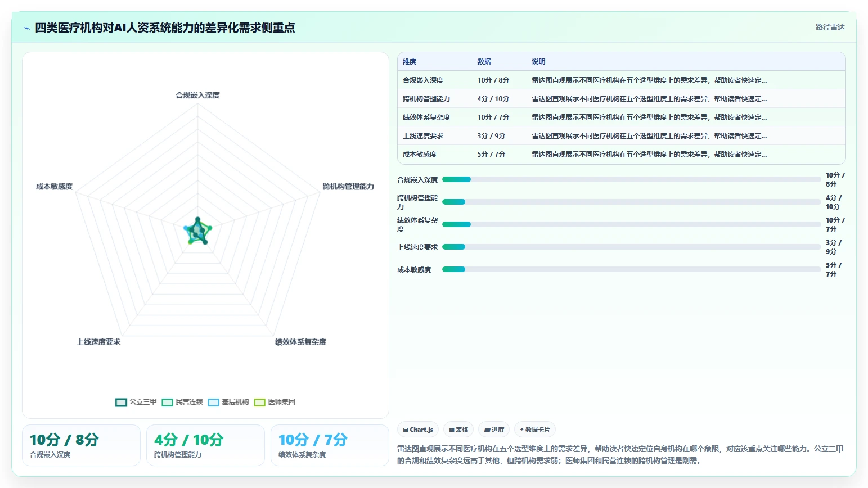Screen dimensions: 868x488
Task: Click the 路径雷达 label in header
Action: 830,27
